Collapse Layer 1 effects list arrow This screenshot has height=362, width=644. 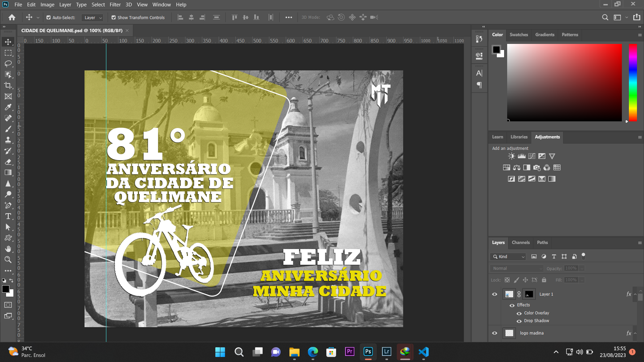click(x=635, y=294)
